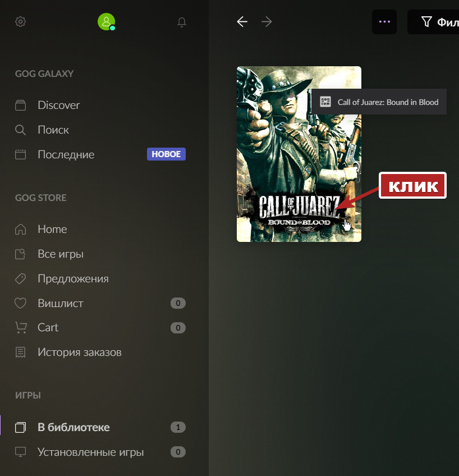459x476 pixels.
Task: Go forward with right arrow
Action: (x=267, y=21)
